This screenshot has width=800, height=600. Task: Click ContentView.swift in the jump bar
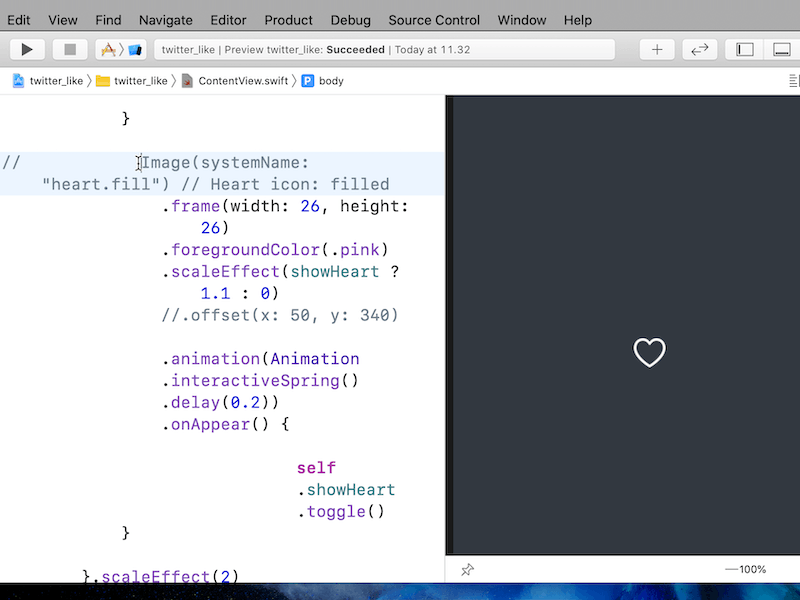pyautogui.click(x=243, y=81)
